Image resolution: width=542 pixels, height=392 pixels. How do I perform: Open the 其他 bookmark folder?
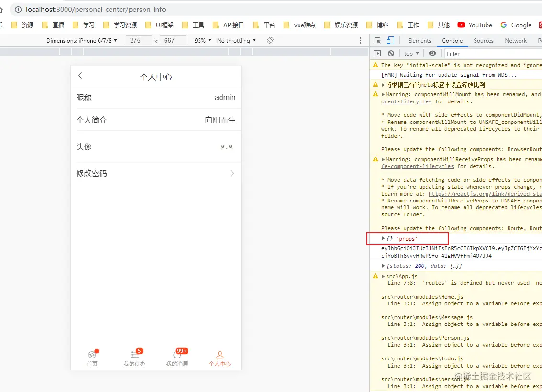[x=439, y=25]
